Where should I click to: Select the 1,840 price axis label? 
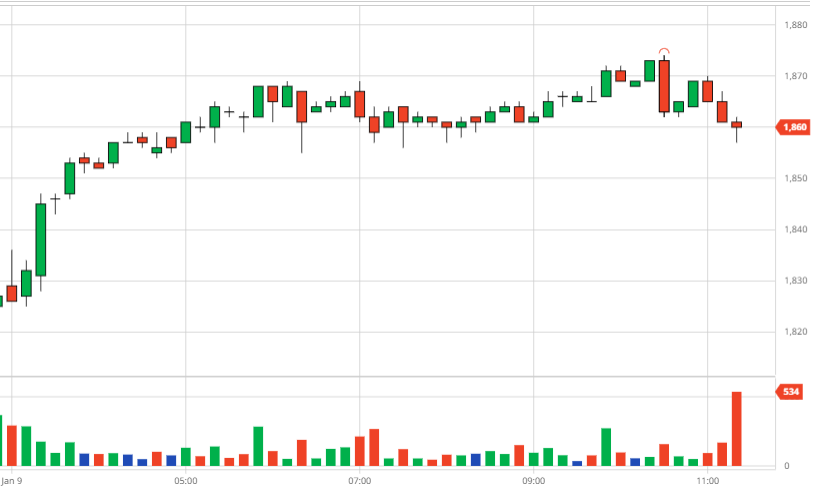(796, 229)
